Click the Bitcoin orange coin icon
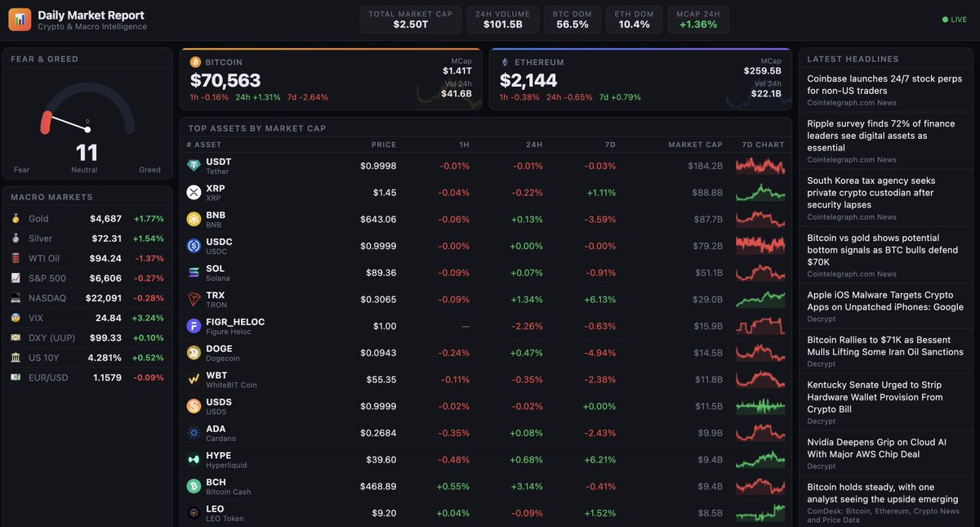 pyautogui.click(x=195, y=62)
